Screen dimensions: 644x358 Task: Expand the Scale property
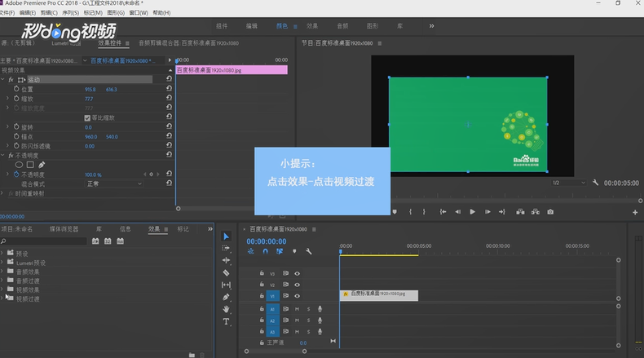7,98
